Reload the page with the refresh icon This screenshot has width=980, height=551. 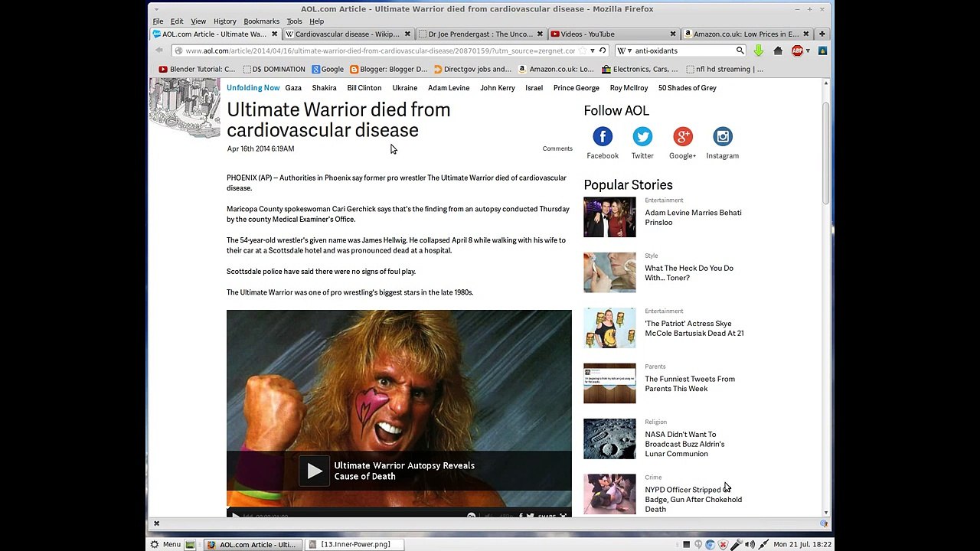click(x=603, y=51)
